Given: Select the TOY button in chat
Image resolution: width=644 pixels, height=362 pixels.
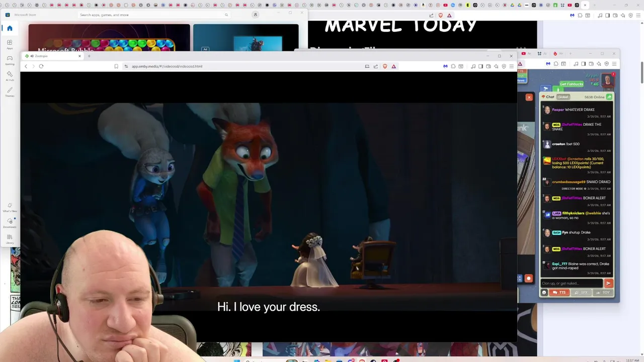Looking at the screenshot, I should point(603,292).
